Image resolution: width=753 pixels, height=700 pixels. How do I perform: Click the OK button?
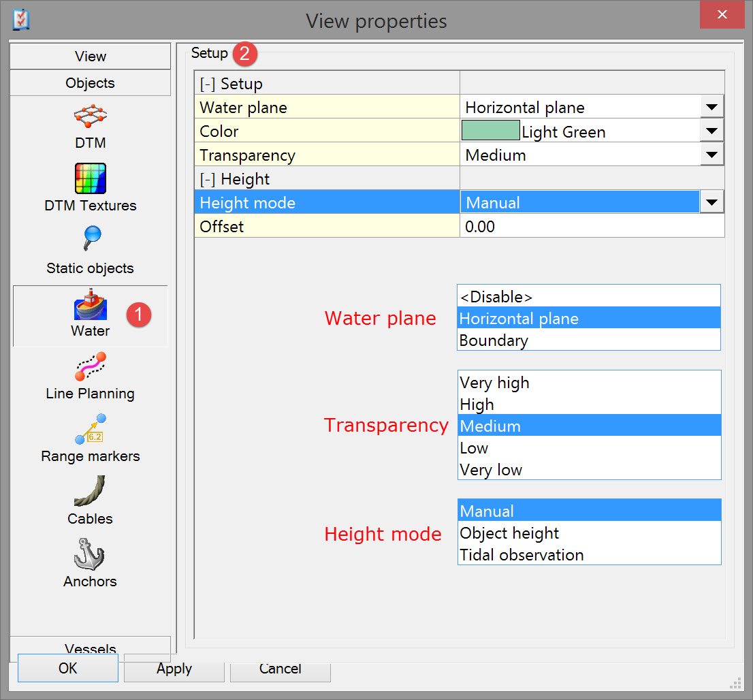coord(67,669)
